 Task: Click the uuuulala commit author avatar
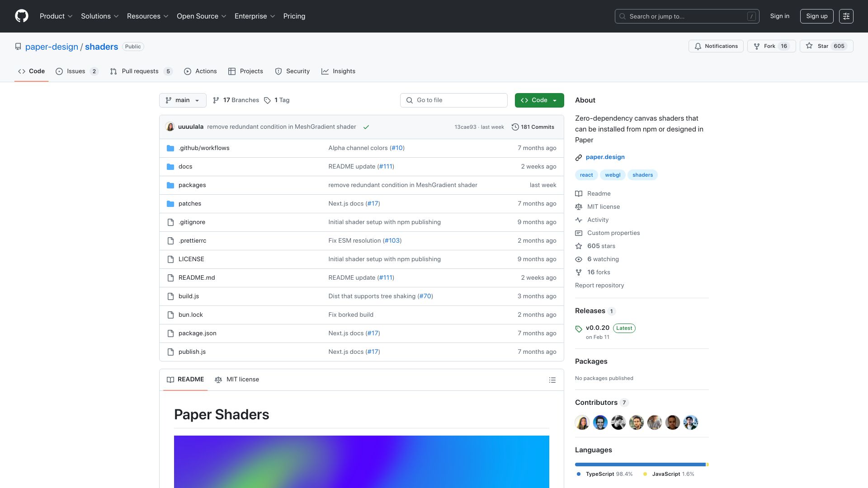(x=170, y=127)
